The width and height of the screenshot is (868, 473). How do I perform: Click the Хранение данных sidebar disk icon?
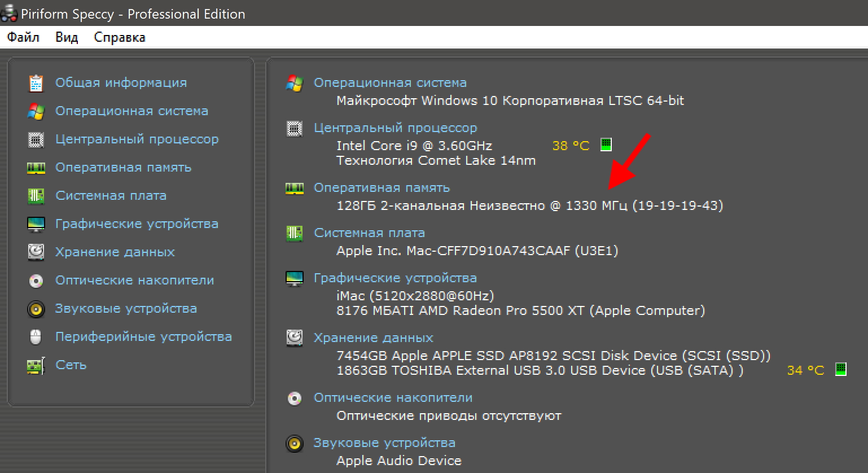pyautogui.click(x=36, y=252)
